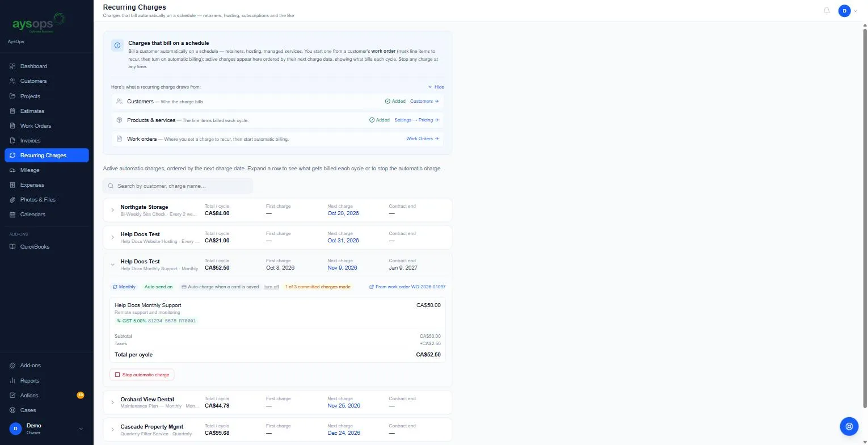
Task: Select the Photos & Files paperclip icon
Action: (12, 200)
